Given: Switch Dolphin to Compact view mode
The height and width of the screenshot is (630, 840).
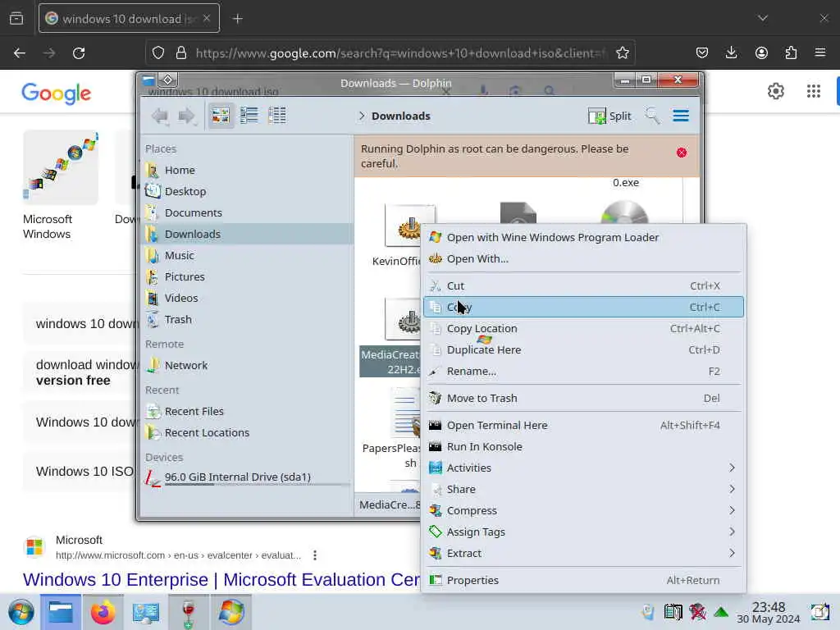Looking at the screenshot, I should coord(249,115).
